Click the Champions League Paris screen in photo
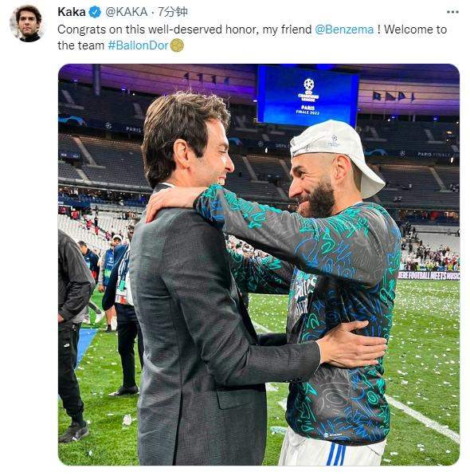This screenshot has height=476, width=470. [307, 96]
